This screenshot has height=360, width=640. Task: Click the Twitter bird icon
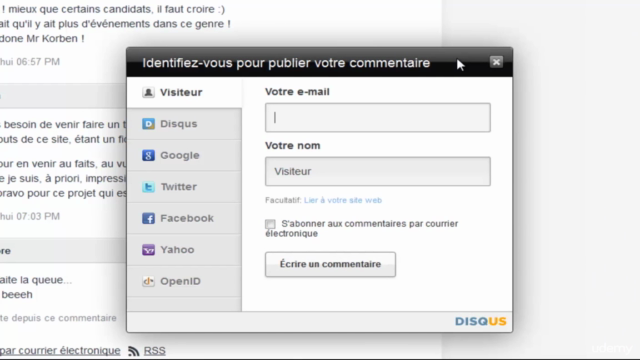point(148,187)
